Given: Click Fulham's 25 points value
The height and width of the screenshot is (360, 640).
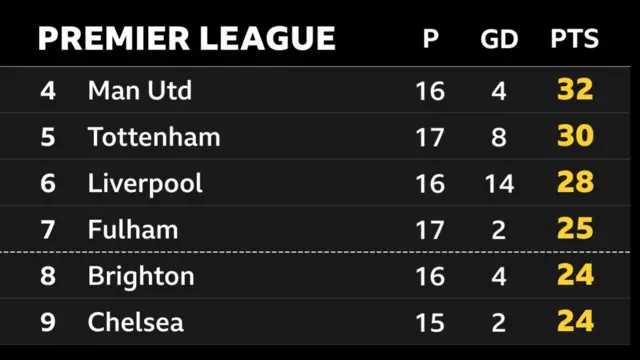Looking at the screenshot, I should click(x=575, y=229).
